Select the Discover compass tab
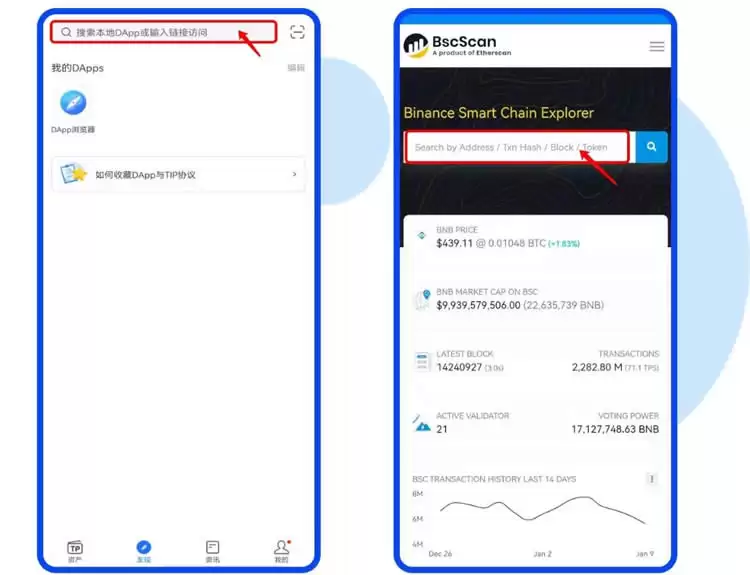The width and height of the screenshot is (750, 575). click(143, 551)
